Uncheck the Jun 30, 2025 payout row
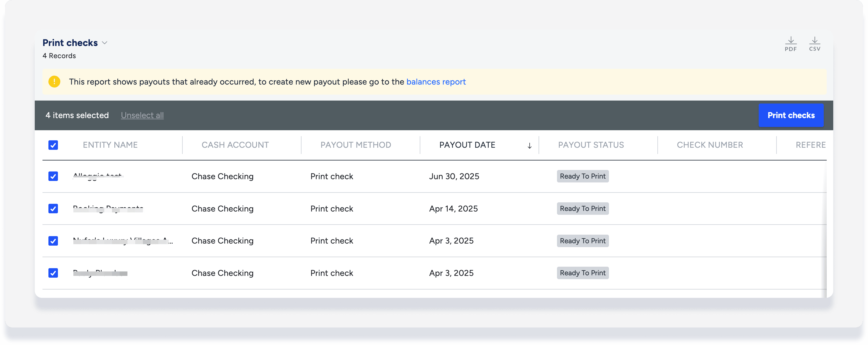Viewport: 868px width, 345px height. (x=53, y=177)
